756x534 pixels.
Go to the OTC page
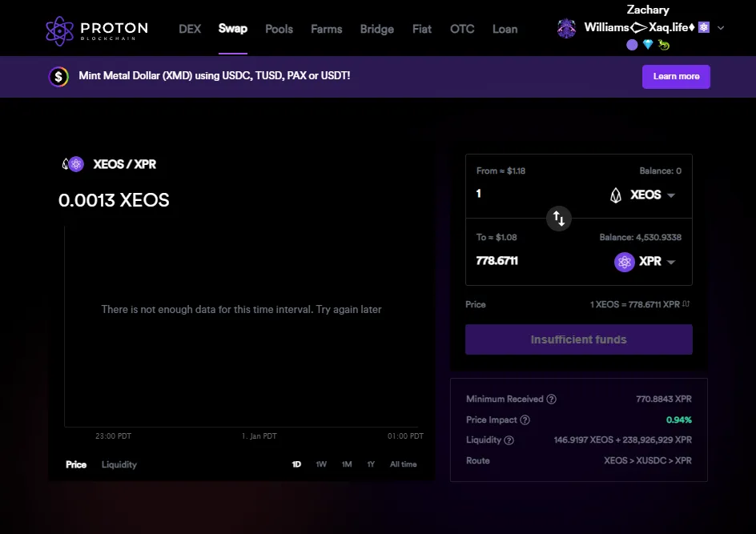[x=462, y=29]
